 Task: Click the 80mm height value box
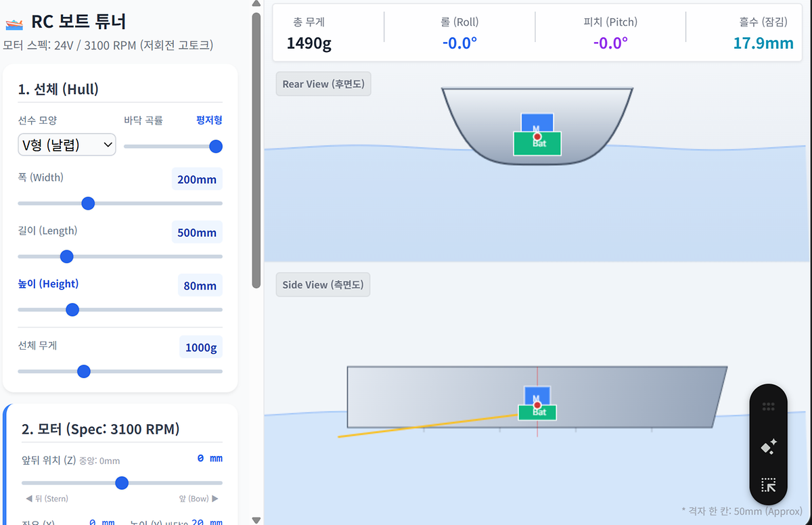coord(200,286)
